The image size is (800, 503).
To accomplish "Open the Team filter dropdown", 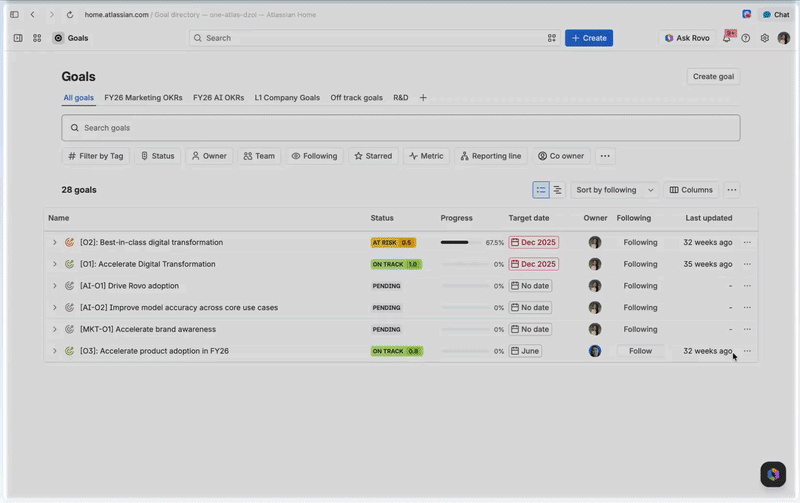I will [x=259, y=156].
